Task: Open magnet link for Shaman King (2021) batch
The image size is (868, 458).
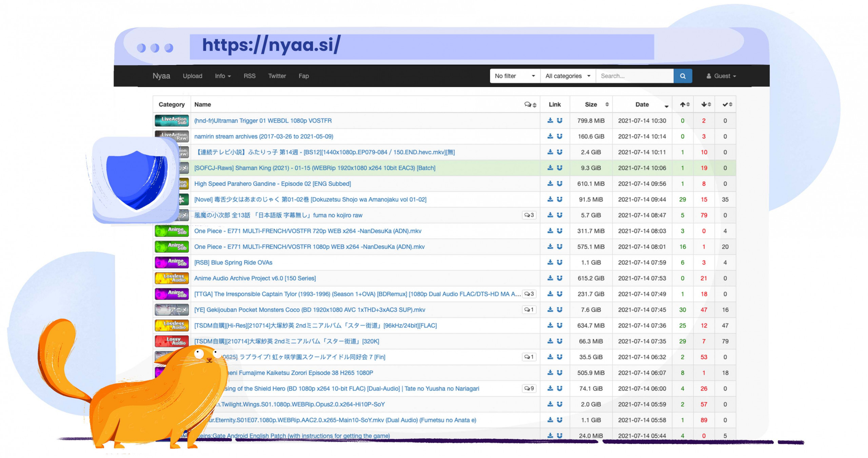Action: 559,168
